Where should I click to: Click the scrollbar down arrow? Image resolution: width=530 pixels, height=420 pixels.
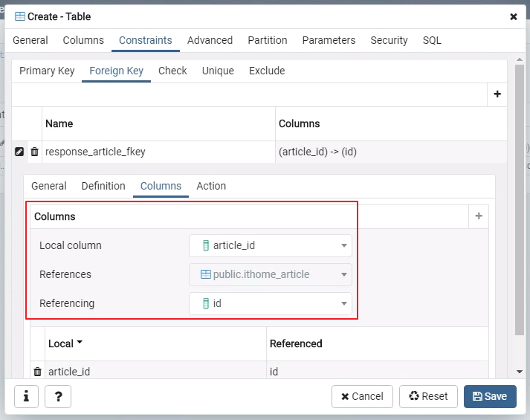click(519, 372)
